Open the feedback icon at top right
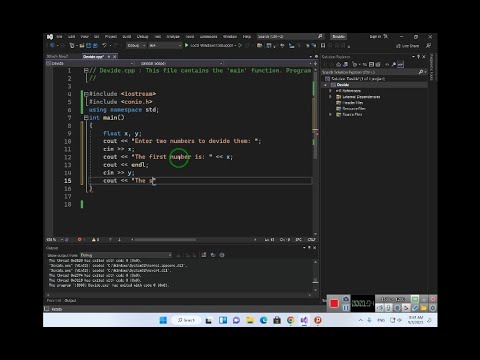The image size is (480, 360). click(x=428, y=45)
